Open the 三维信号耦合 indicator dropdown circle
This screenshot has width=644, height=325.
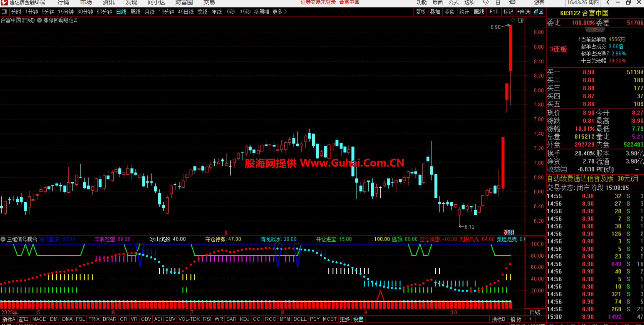click(3, 239)
